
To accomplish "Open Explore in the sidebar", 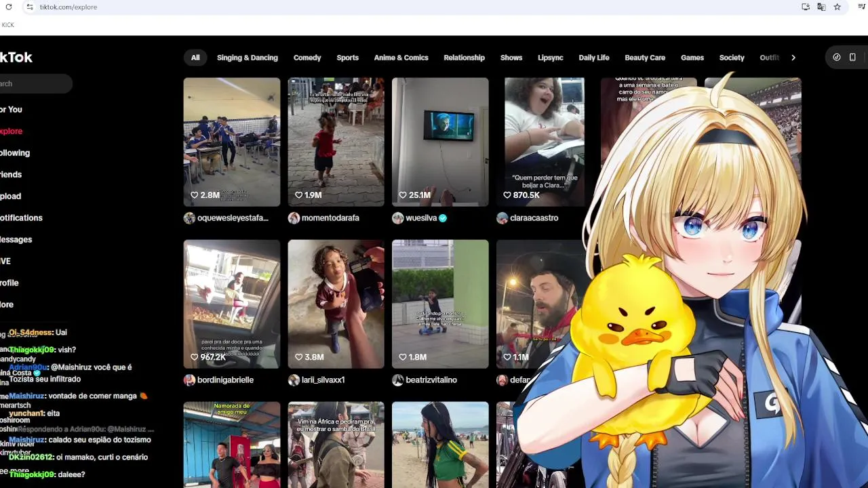I will [11, 131].
